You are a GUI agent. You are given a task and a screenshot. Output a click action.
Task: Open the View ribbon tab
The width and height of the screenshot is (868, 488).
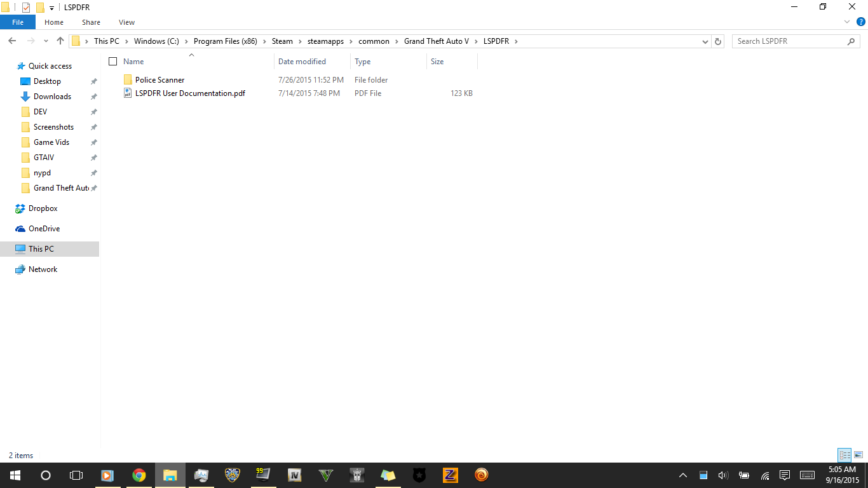[x=126, y=22]
